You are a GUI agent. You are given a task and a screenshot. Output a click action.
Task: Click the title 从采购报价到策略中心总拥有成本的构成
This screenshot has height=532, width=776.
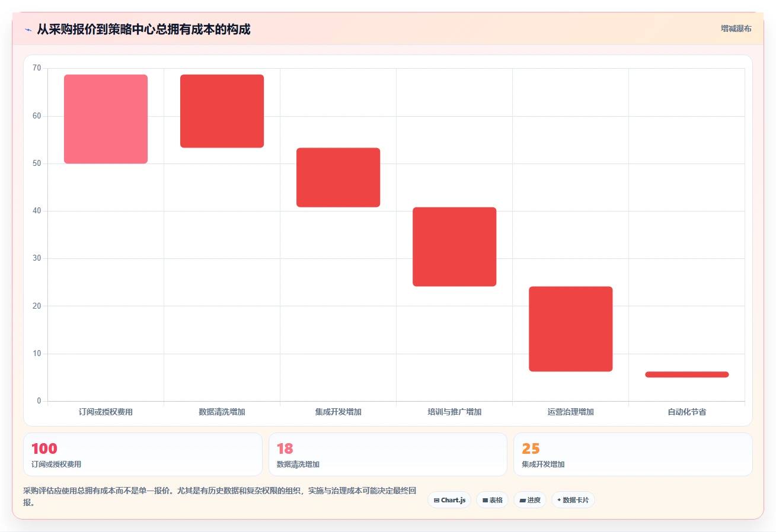pos(143,30)
